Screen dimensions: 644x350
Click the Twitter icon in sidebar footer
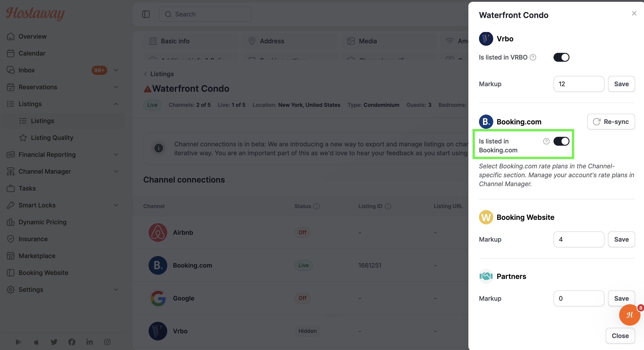coord(54,342)
